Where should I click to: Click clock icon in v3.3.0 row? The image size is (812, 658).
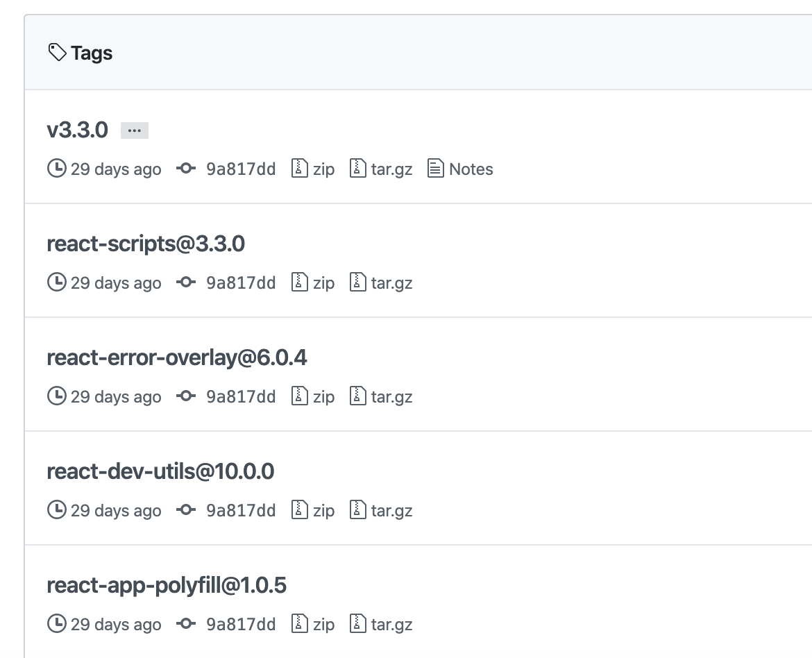point(56,169)
